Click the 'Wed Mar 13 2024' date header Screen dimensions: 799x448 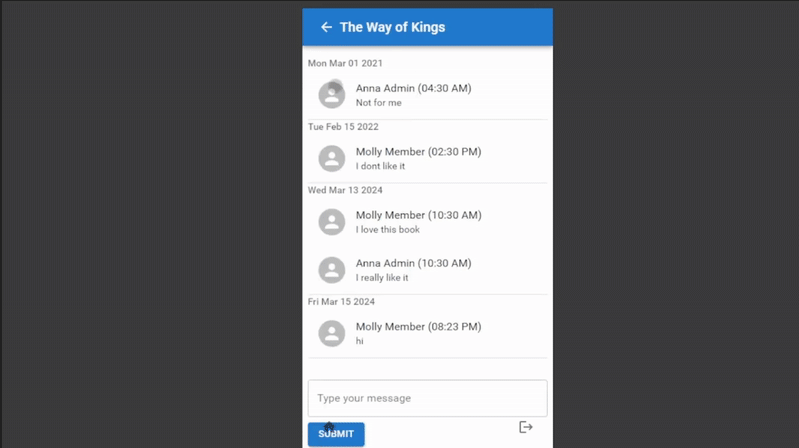(345, 190)
